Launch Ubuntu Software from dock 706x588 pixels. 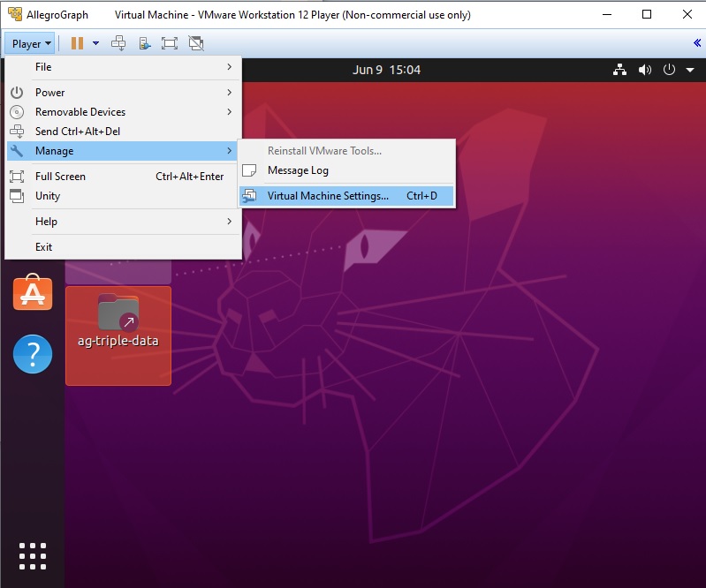pyautogui.click(x=33, y=292)
